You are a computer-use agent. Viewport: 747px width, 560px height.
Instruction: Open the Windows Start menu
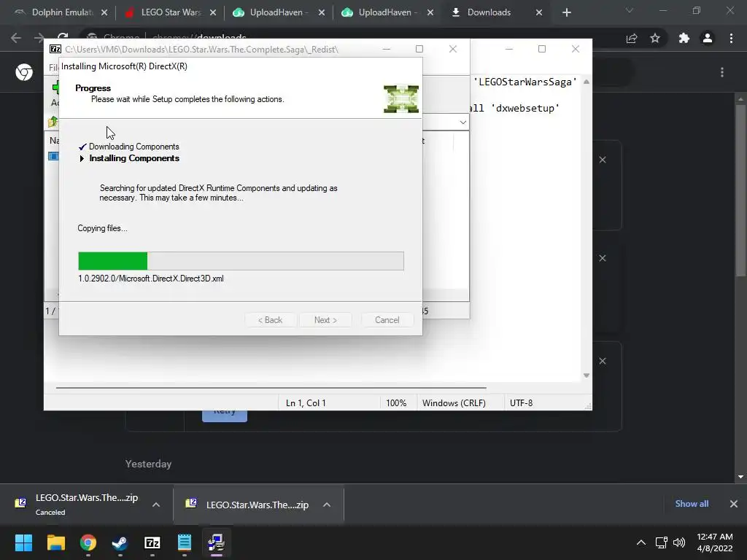pyautogui.click(x=23, y=542)
